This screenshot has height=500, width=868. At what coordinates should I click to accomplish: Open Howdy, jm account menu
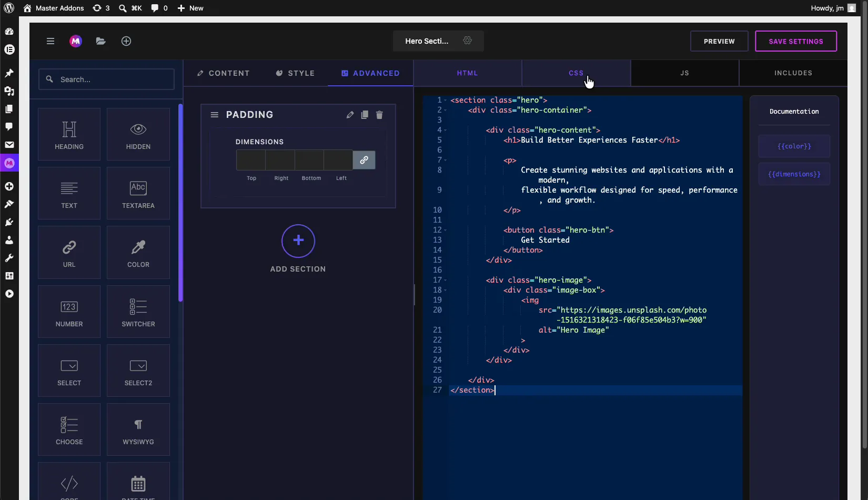coord(833,8)
